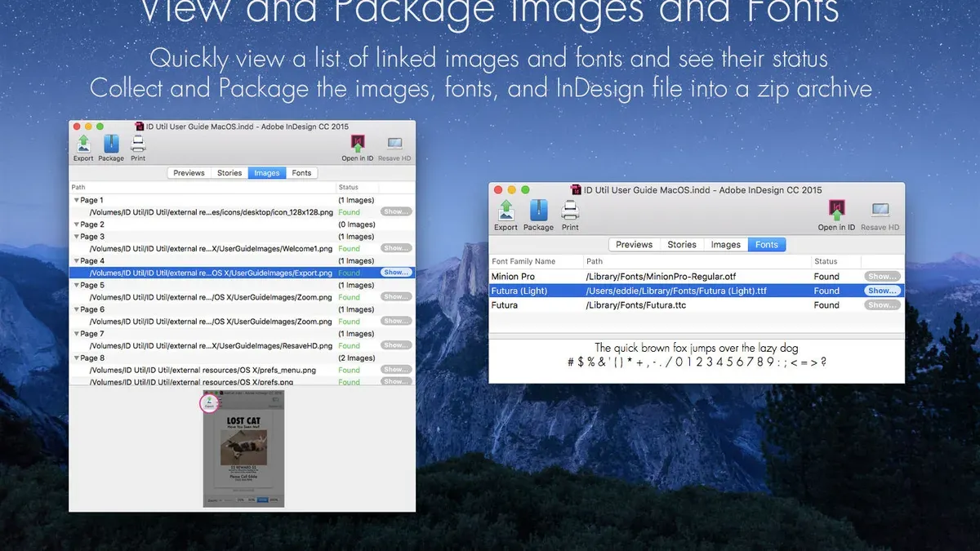Viewport: 980px width, 551px height.
Task: Click Show… for the Futura font row
Action: [883, 305]
